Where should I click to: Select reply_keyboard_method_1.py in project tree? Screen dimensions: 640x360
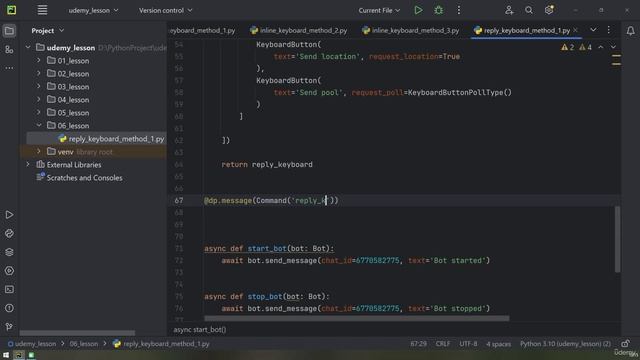(x=97, y=139)
